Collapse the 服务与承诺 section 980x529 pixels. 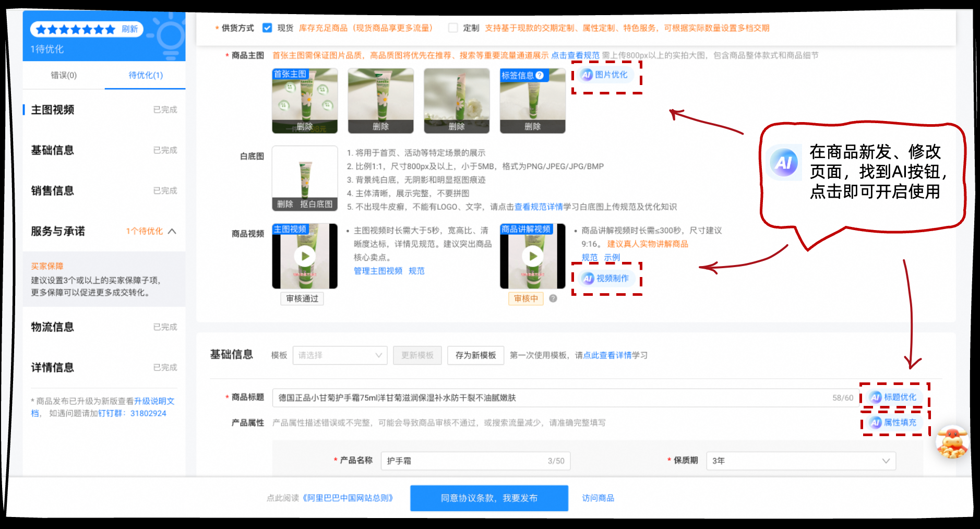[172, 231]
